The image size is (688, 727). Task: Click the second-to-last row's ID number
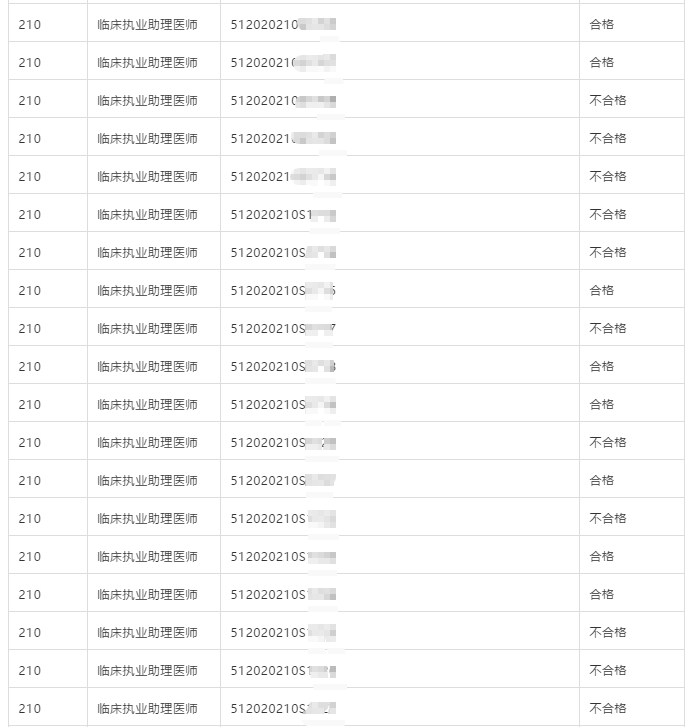tap(282, 670)
